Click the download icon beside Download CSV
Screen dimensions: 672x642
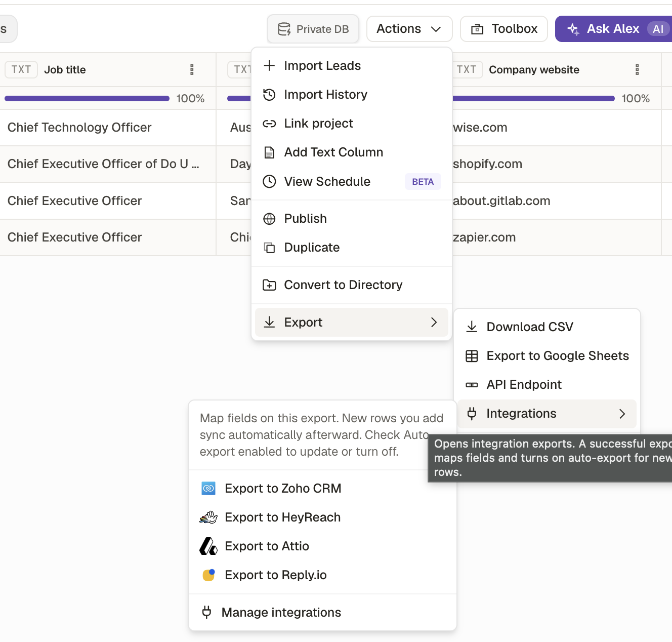coord(472,327)
